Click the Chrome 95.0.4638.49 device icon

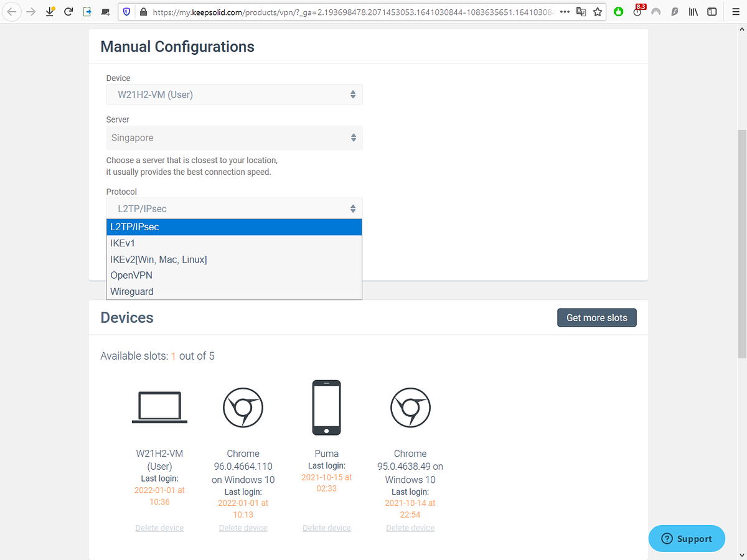pyautogui.click(x=410, y=408)
